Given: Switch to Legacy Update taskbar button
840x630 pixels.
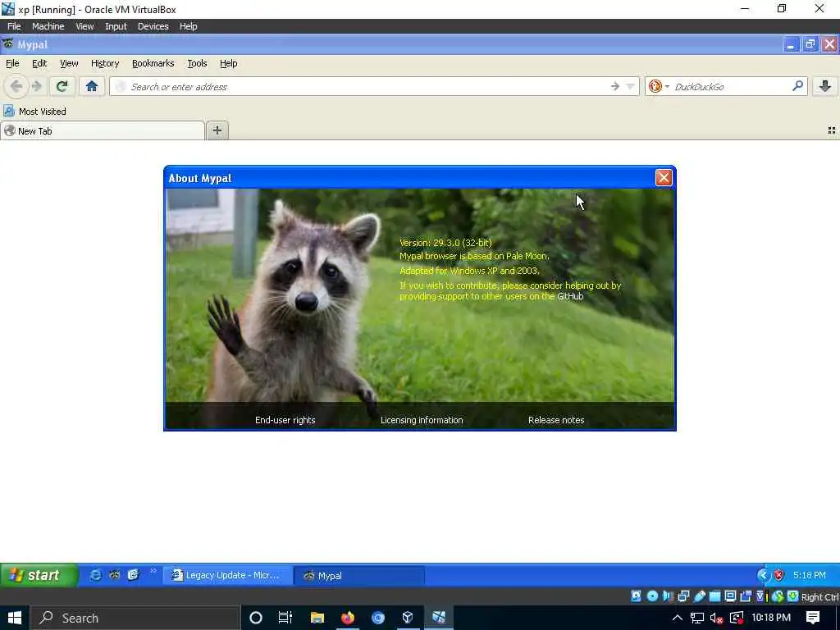Looking at the screenshot, I should tap(228, 575).
